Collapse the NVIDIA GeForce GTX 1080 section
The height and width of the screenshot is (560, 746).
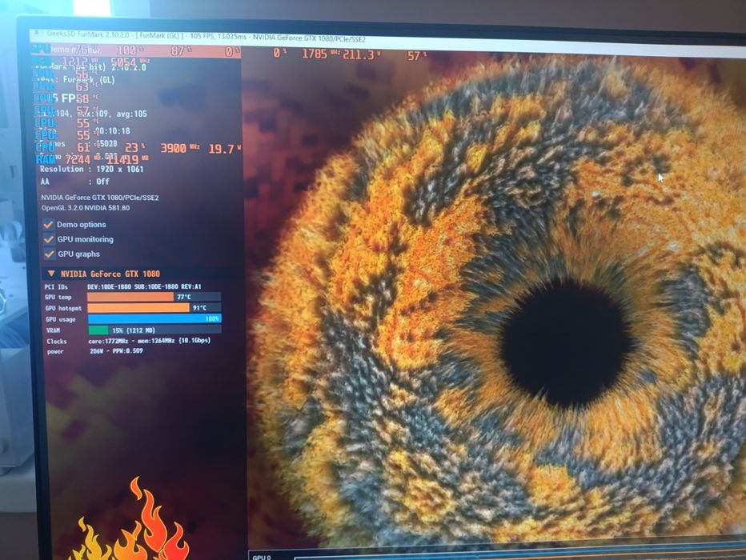51,274
